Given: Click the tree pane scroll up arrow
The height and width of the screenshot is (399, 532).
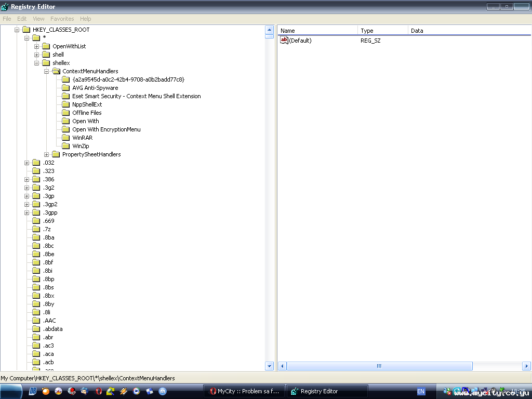Looking at the screenshot, I should 269,30.
